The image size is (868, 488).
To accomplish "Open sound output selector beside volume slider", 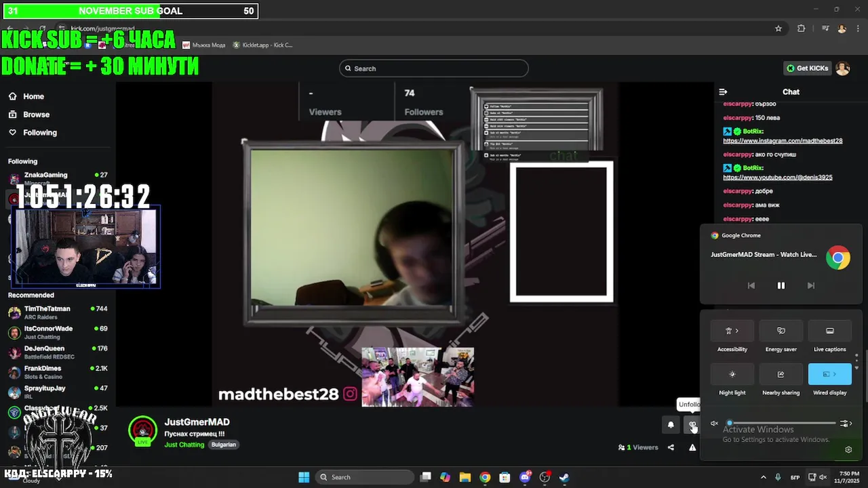I will tap(846, 424).
